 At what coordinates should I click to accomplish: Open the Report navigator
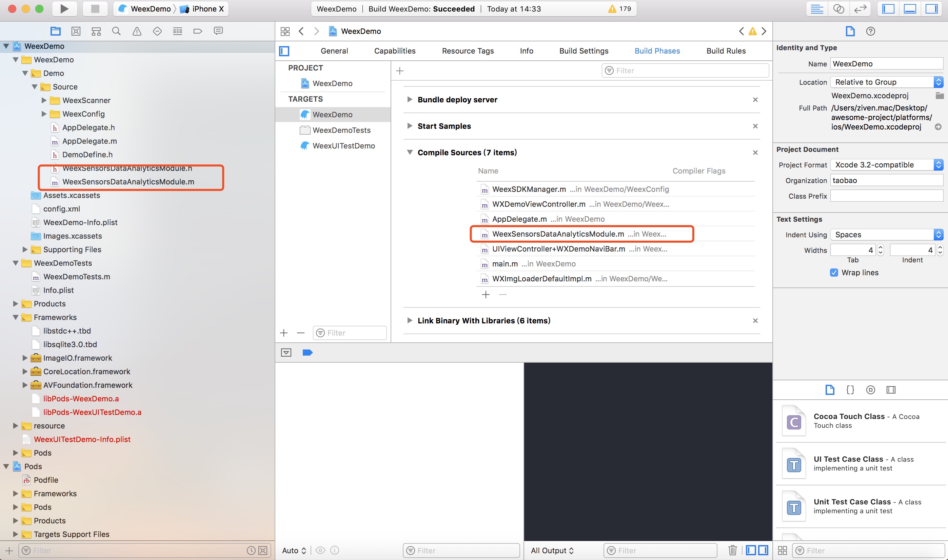click(x=218, y=31)
